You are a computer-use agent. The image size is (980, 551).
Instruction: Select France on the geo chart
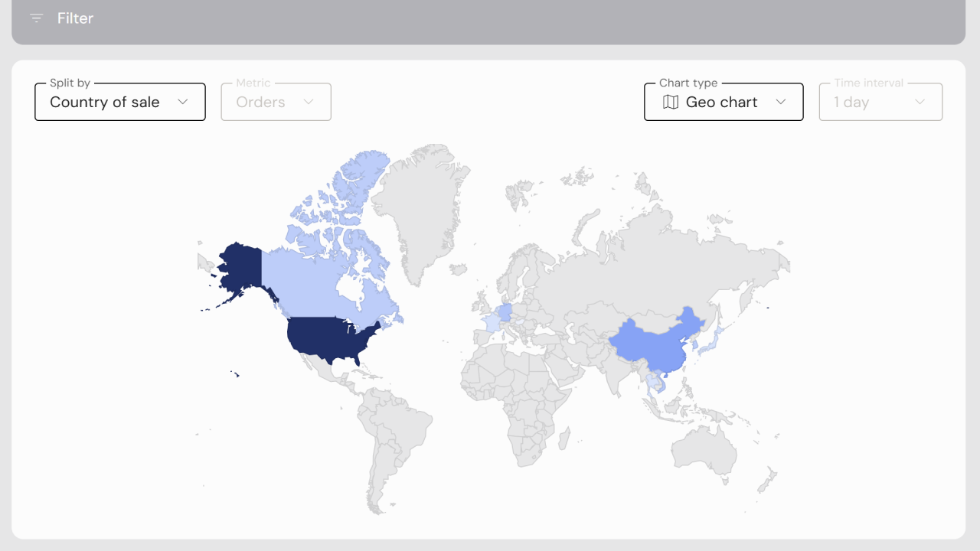tap(490, 322)
